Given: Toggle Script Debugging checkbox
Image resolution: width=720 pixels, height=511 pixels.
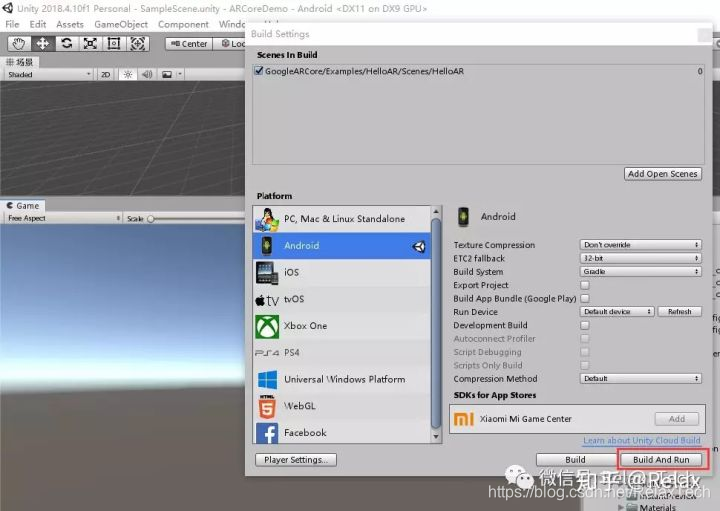Looking at the screenshot, I should (585, 352).
